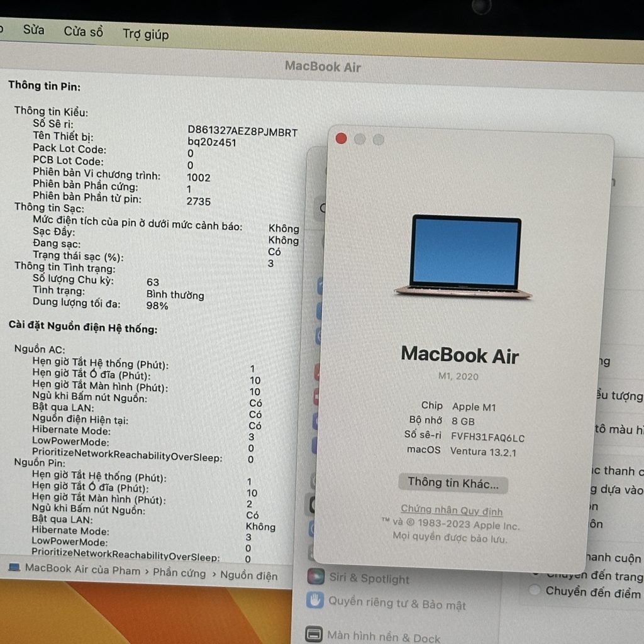Screen dimensions: 644x644
Task: Click the yellow minimize dot on About window
Action: [x=358, y=138]
